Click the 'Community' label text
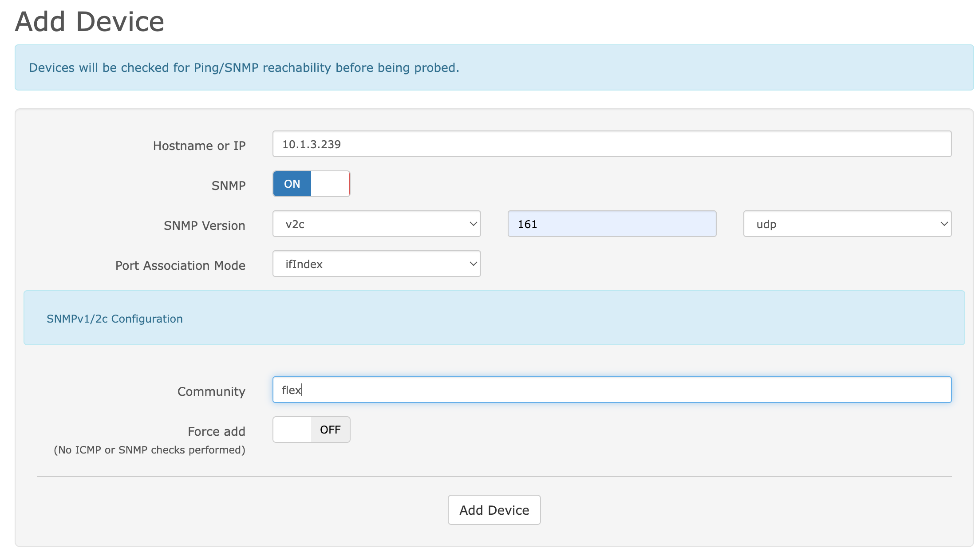 [211, 391]
